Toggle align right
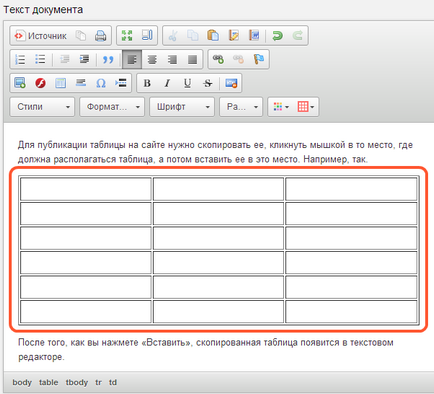The height and width of the screenshot is (394, 434). (172, 59)
